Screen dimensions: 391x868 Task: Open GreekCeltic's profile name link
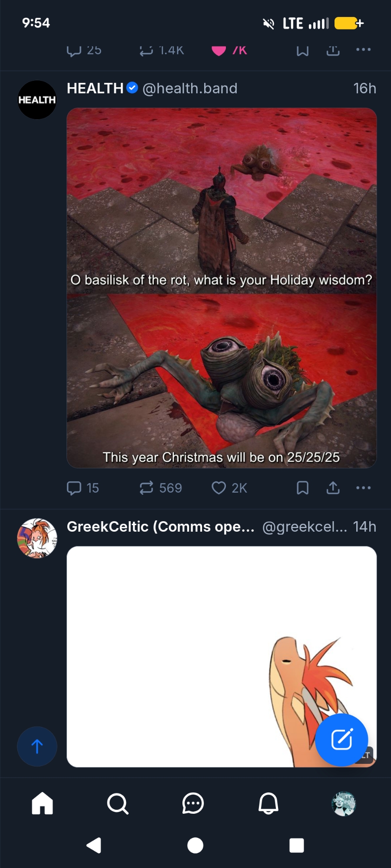coord(160,526)
